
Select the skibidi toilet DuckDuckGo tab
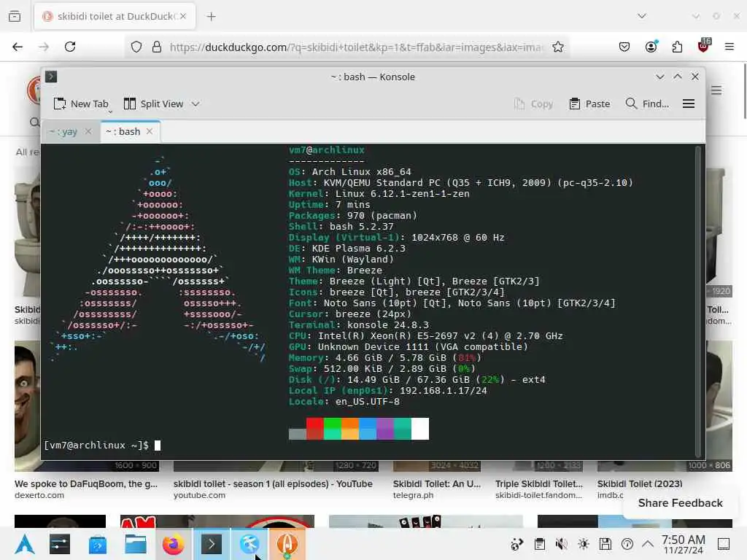point(115,16)
